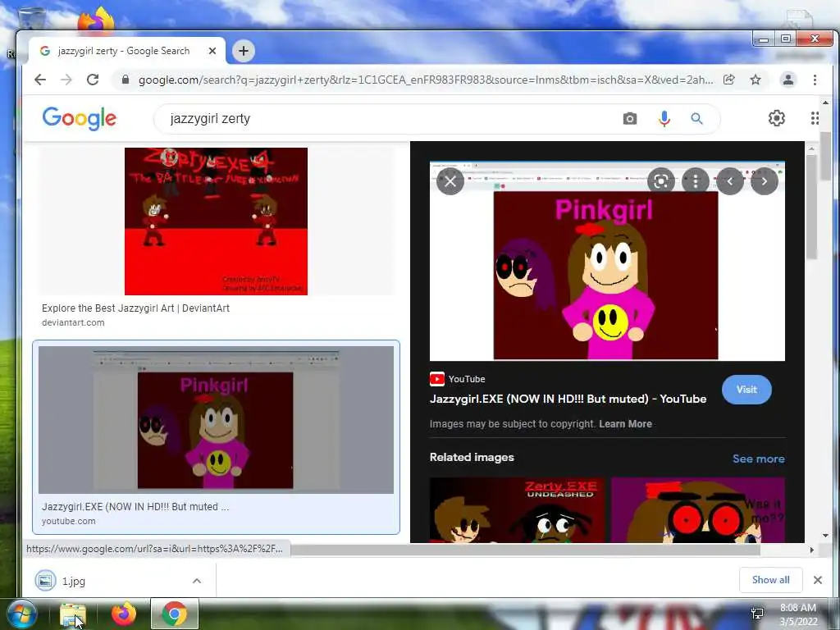The image size is (840, 630).
Task: Click the preview panel scrollbar thumb
Action: click(811, 208)
